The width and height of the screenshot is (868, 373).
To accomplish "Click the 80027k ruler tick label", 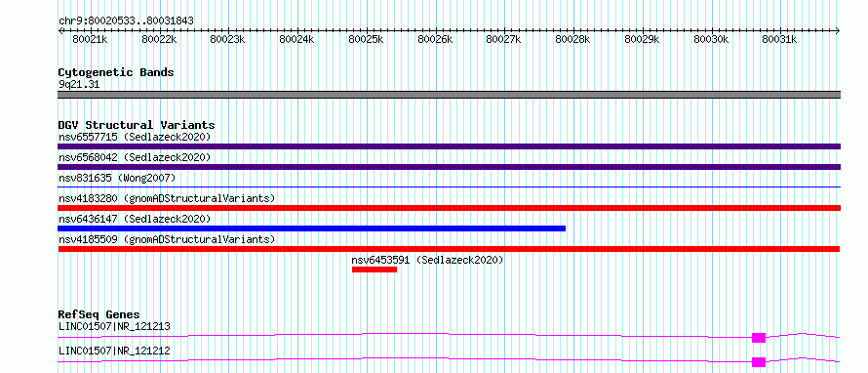I will tap(504, 40).
